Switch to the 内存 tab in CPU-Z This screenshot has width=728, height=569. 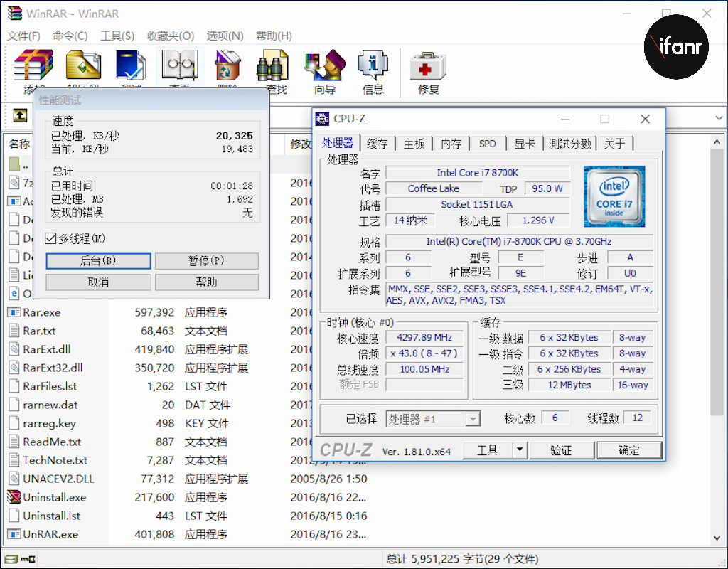451,144
